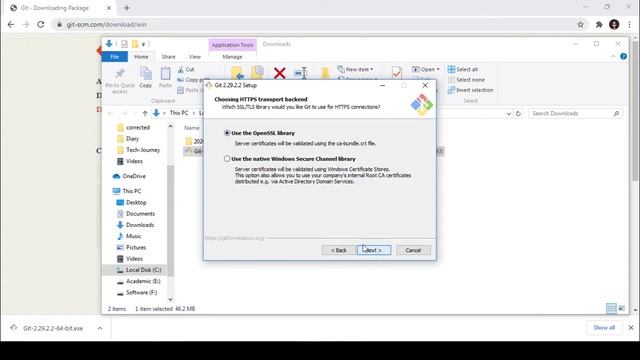The height and width of the screenshot is (360, 640).
Task: Click Explorer help question mark icon
Action: [623, 56]
